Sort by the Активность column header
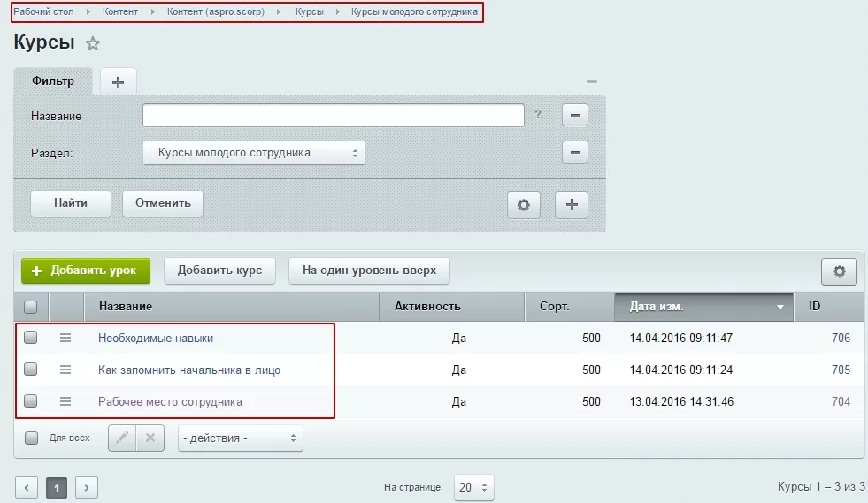 [x=452, y=307]
